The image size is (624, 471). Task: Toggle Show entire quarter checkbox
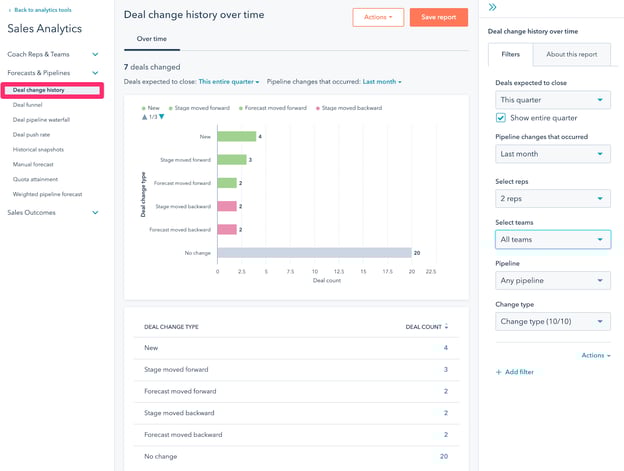pos(501,118)
